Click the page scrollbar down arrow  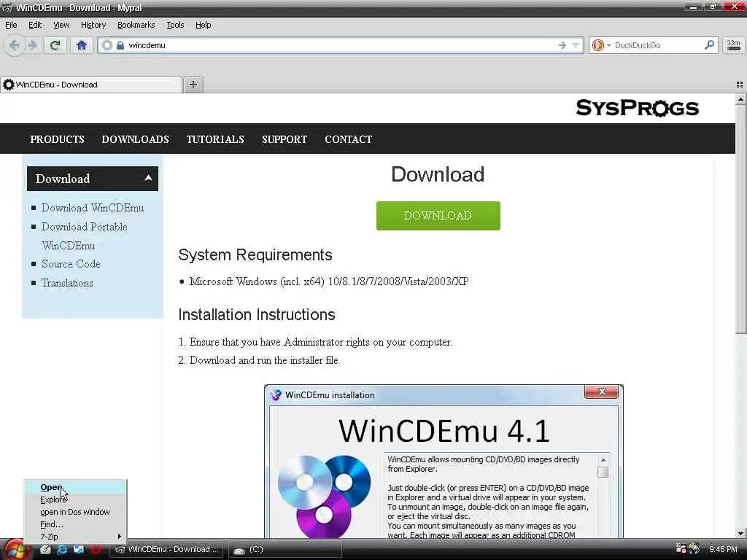[740, 533]
